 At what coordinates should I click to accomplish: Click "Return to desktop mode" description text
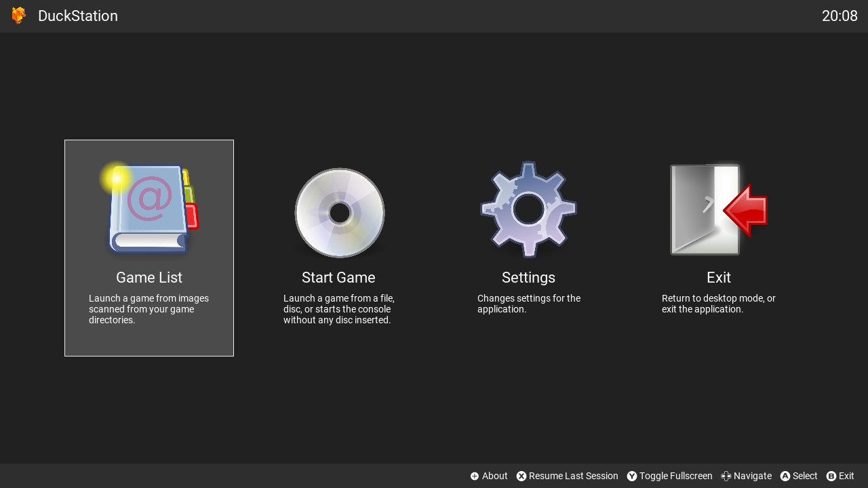click(x=719, y=304)
